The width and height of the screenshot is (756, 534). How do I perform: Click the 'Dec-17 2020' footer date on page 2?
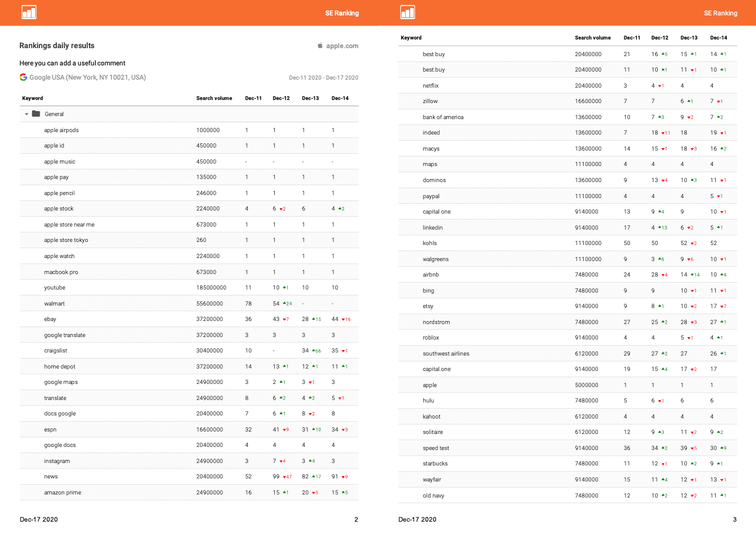coord(39,520)
